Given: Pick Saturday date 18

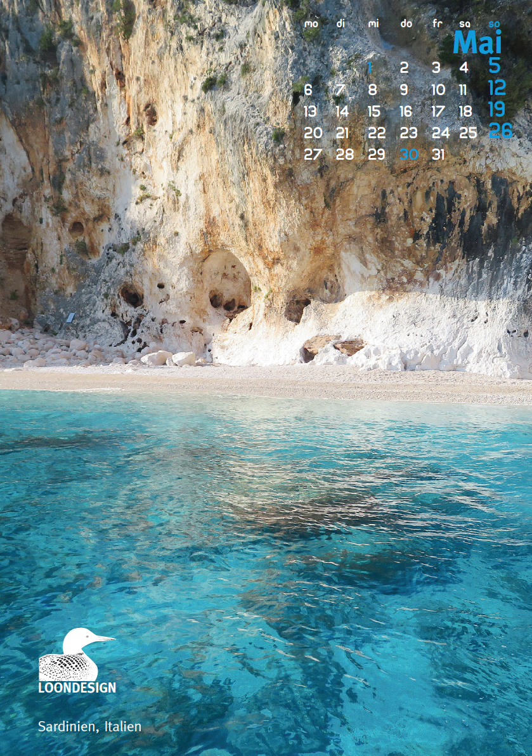Looking at the screenshot, I should [465, 112].
